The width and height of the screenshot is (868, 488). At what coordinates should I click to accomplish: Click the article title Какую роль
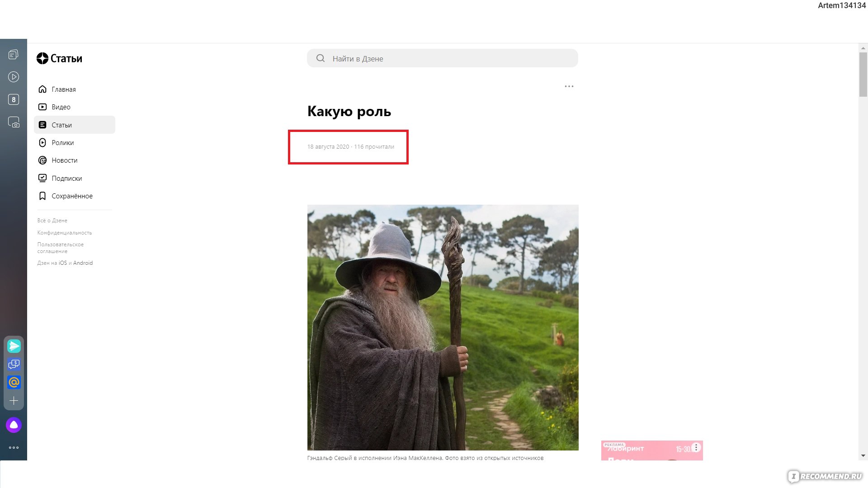pos(349,111)
